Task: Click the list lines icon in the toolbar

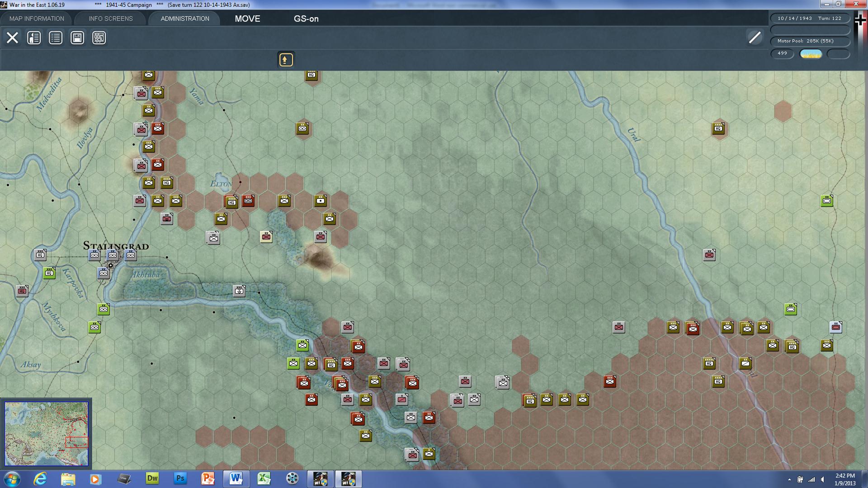Action: pyautogui.click(x=56, y=38)
